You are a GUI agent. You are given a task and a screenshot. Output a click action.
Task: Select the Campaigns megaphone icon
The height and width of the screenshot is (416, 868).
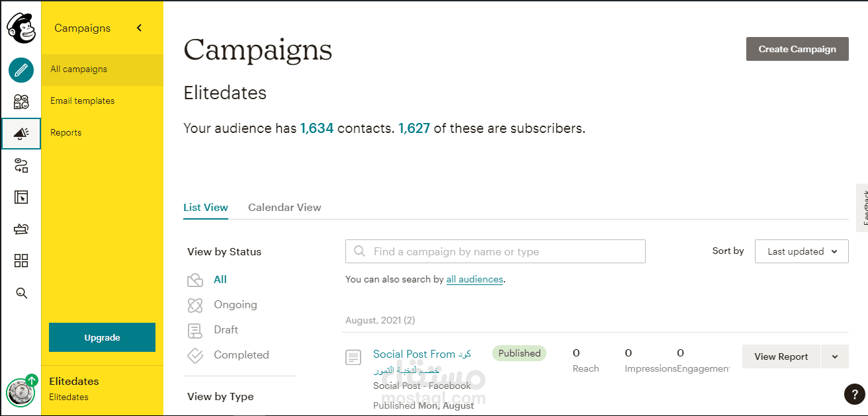point(21,134)
